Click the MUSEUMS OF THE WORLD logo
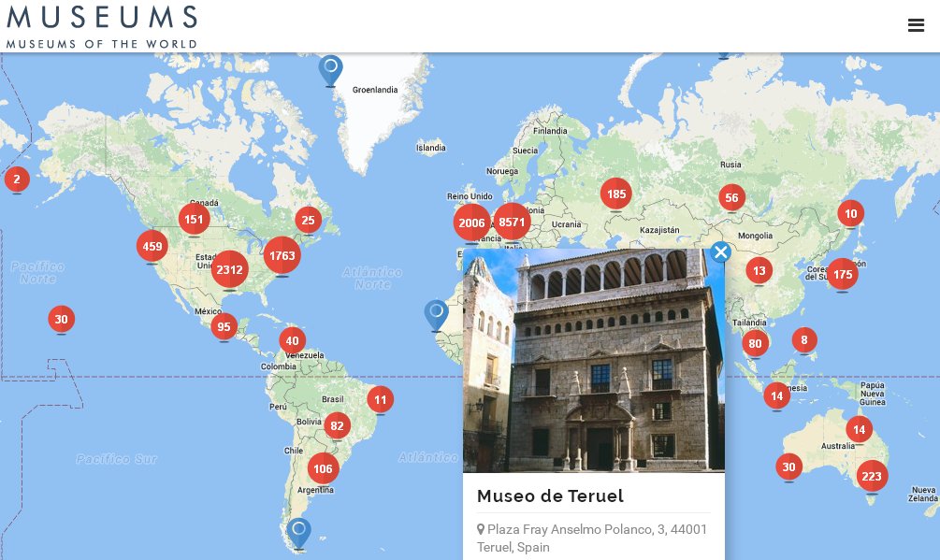This screenshot has width=940, height=560. click(101, 25)
